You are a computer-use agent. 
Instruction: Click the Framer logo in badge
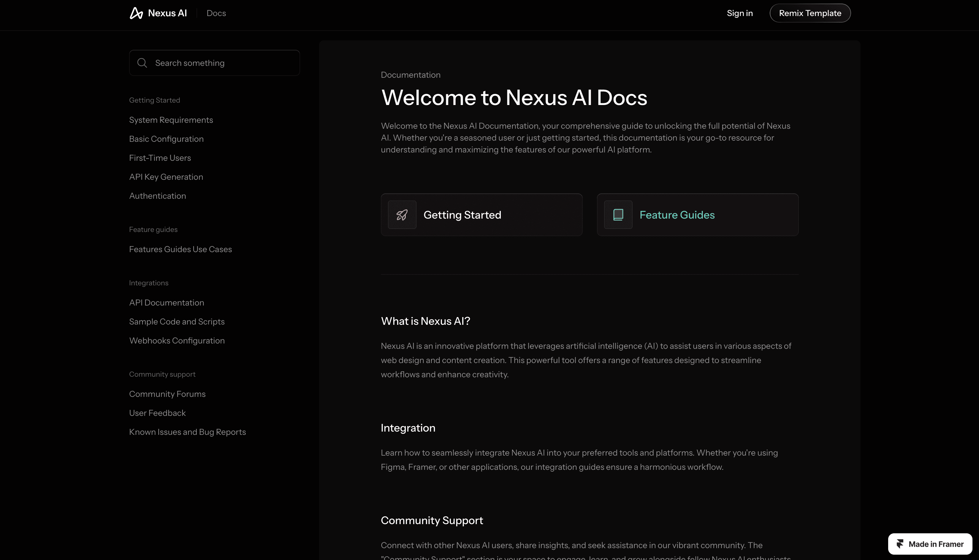click(x=900, y=544)
